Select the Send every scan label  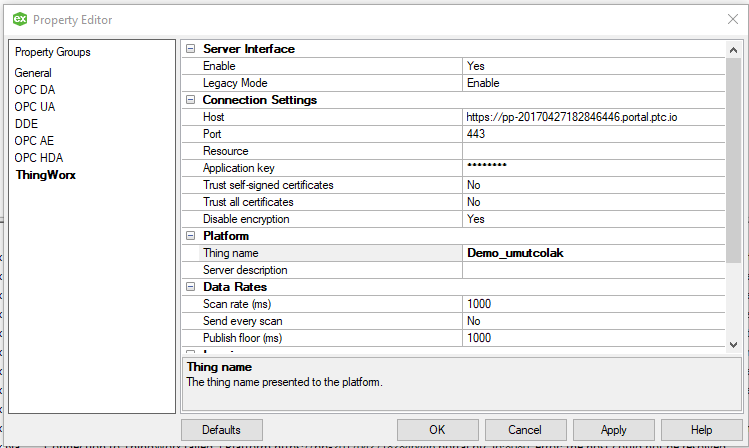click(x=243, y=321)
